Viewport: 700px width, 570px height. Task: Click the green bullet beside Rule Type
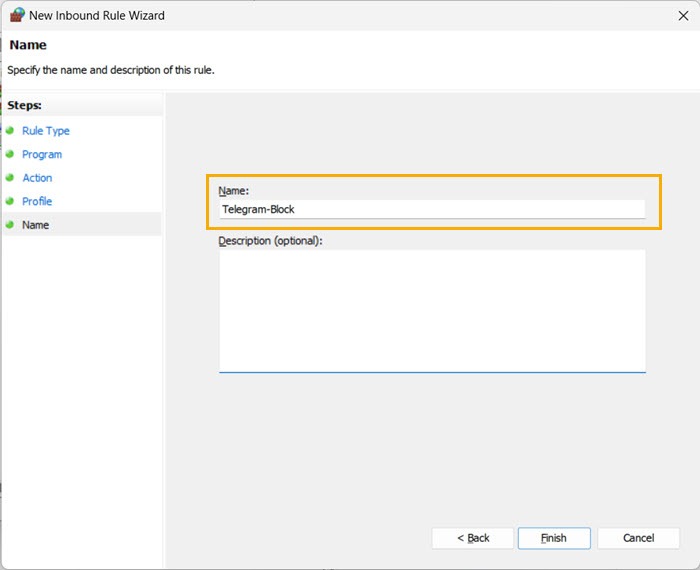click(10, 130)
